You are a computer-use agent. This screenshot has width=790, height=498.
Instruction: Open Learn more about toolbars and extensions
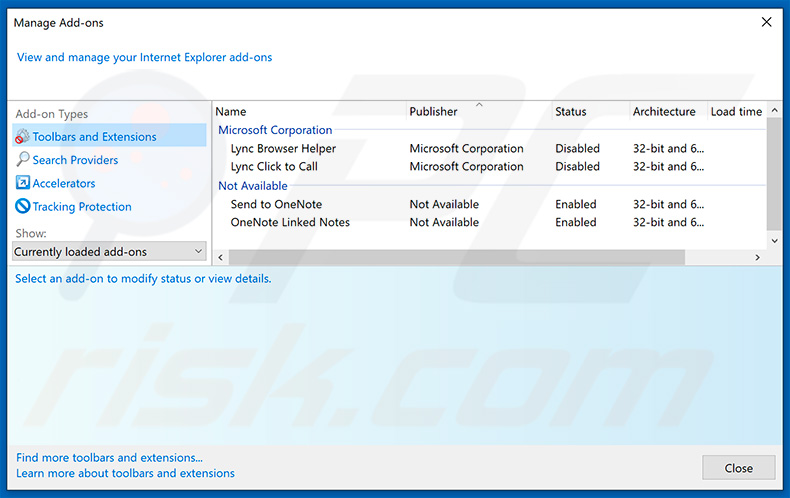[x=125, y=473]
